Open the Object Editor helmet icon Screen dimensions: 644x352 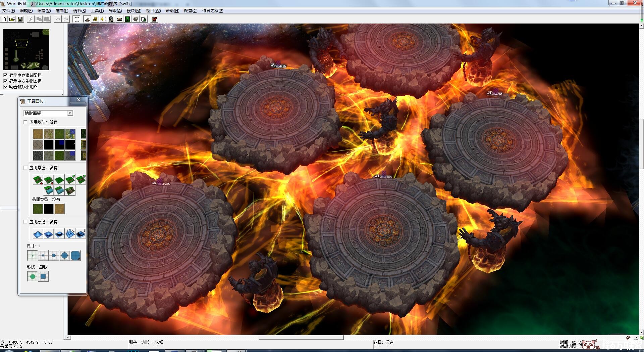pyautogui.click(x=111, y=19)
